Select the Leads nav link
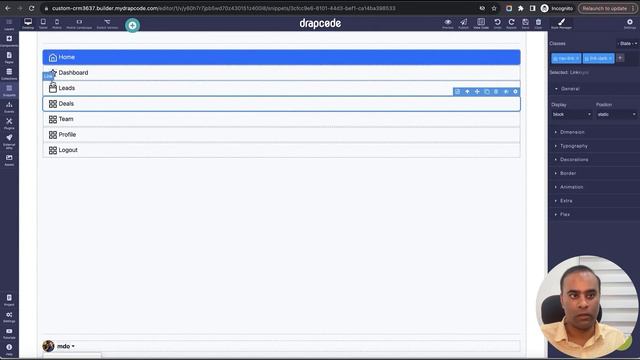The height and width of the screenshot is (360, 640). point(281,88)
